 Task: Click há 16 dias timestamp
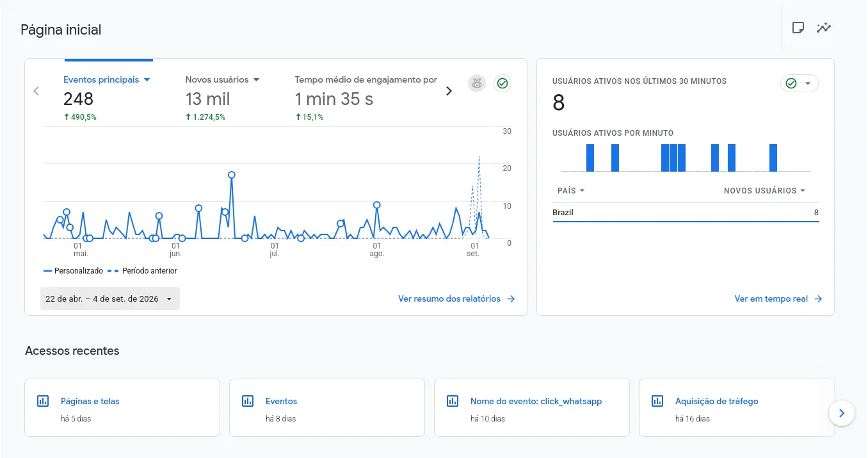coord(693,419)
